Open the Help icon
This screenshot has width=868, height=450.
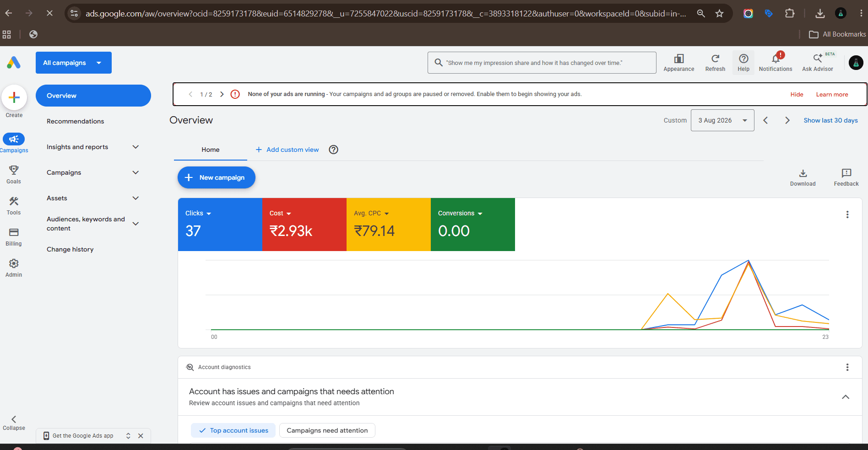pos(743,63)
